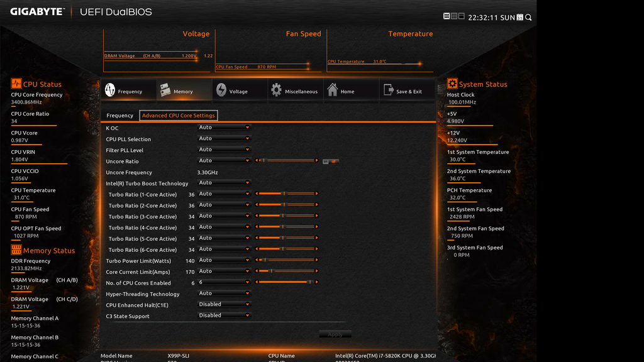Open the Filter PLL Level dropdown
The height and width of the screenshot is (362, 644).
coord(224,150)
